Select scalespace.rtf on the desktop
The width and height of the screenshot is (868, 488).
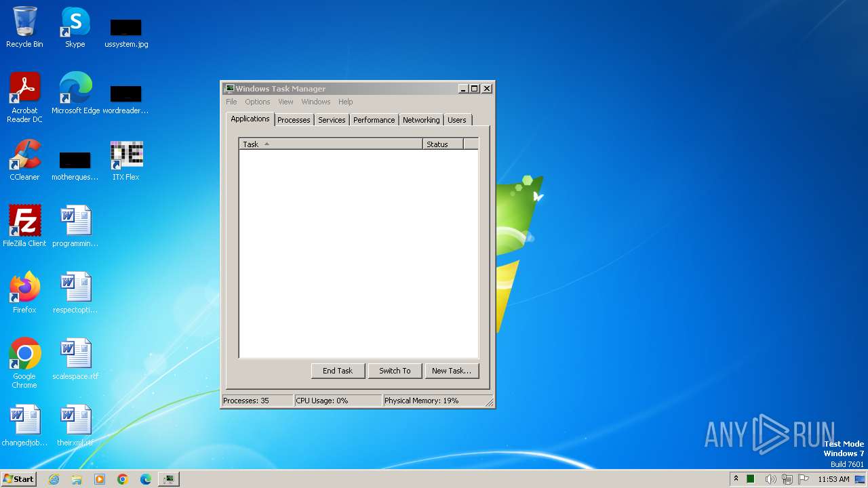(75, 359)
